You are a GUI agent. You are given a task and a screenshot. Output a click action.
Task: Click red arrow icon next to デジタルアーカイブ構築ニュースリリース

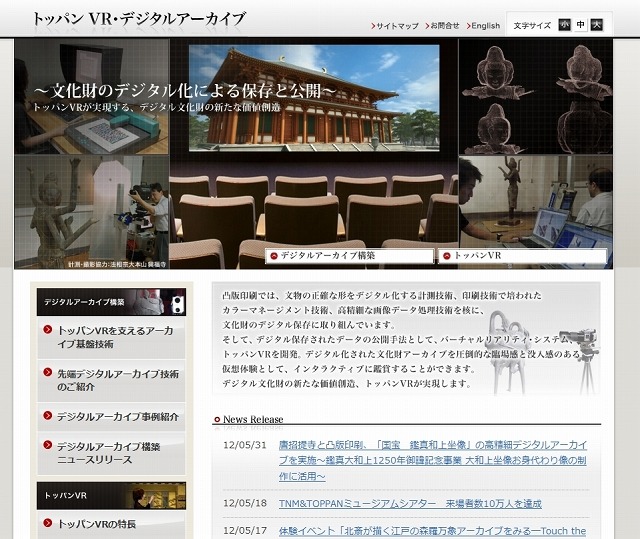tap(48, 445)
